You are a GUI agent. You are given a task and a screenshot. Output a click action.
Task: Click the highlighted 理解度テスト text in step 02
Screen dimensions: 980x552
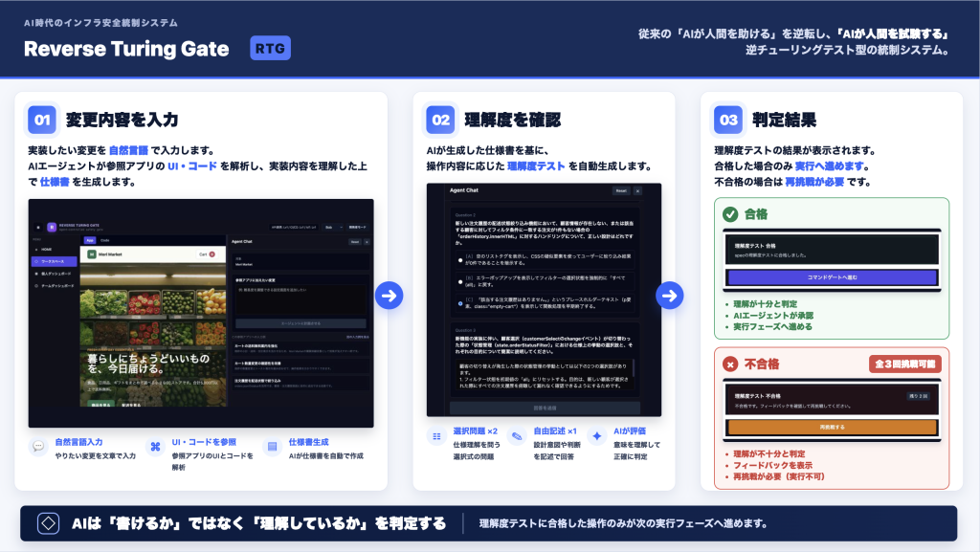536,166
